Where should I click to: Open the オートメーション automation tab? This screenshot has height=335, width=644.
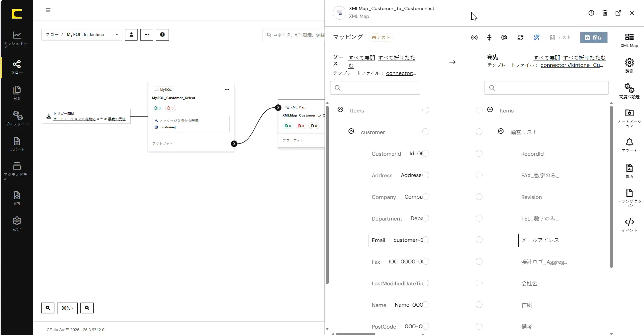(x=629, y=118)
